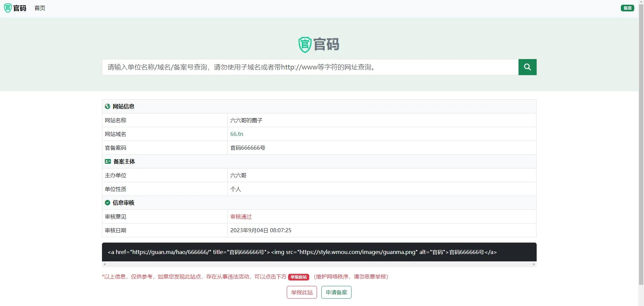Click the green magnifier search button
This screenshot has height=306, width=644.
(x=527, y=67)
